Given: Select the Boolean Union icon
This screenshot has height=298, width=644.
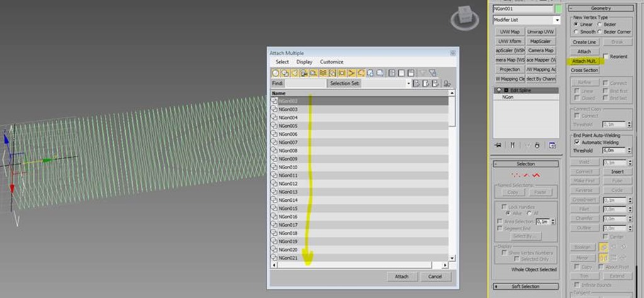Looking at the screenshot, I should [604, 247].
